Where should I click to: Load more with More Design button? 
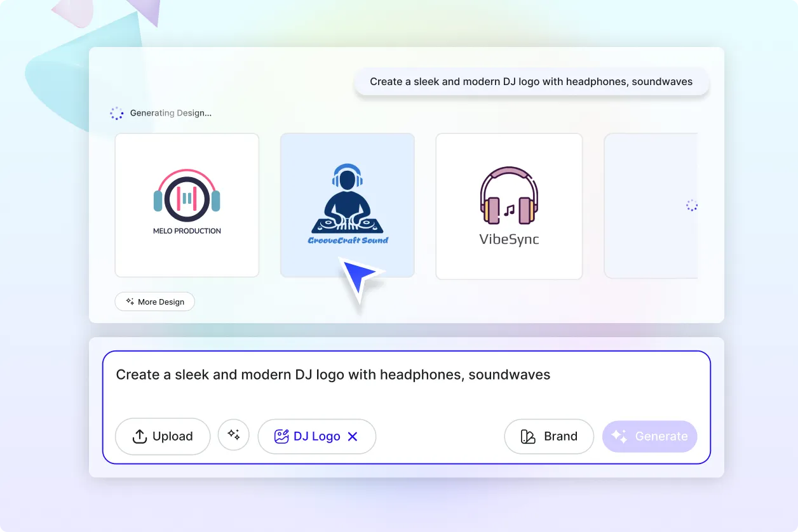click(x=154, y=302)
